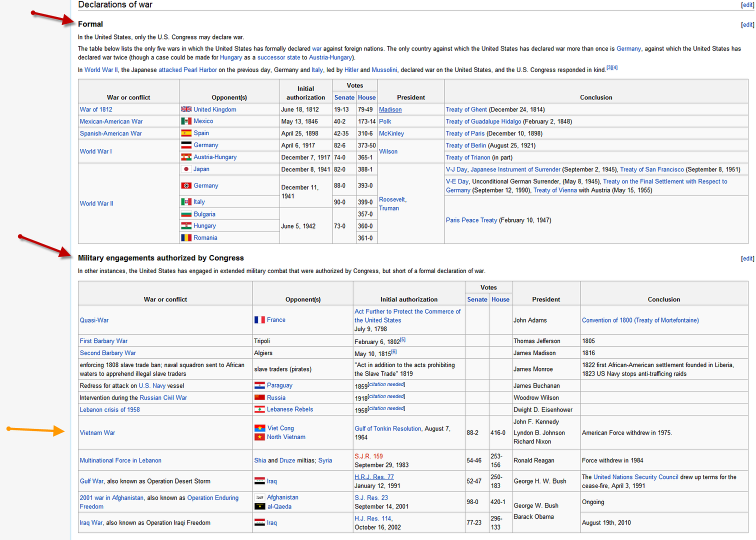756x540 pixels.
Task: Edit the Military engagements authorized by Congress section
Action: point(747,258)
